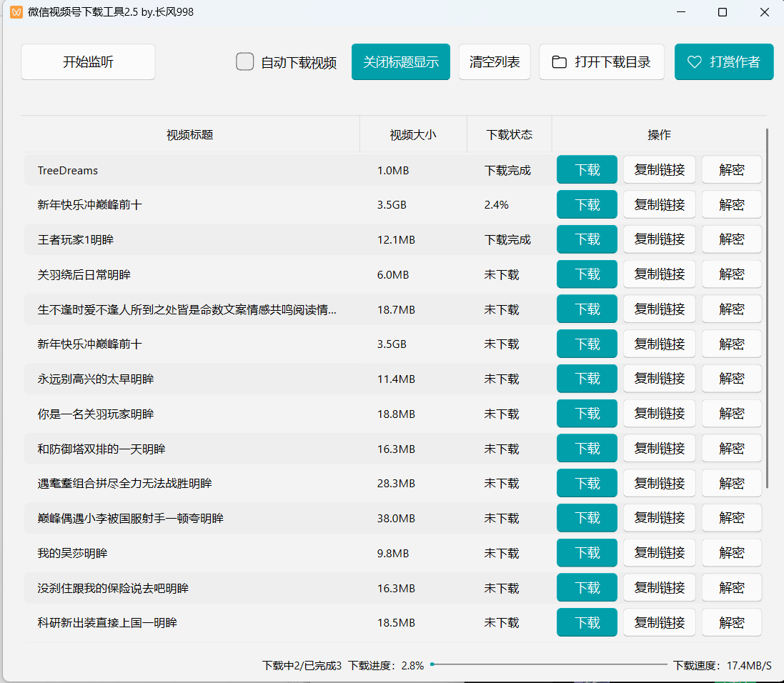
Task: Click the 视频标题 column header
Action: tap(189, 134)
